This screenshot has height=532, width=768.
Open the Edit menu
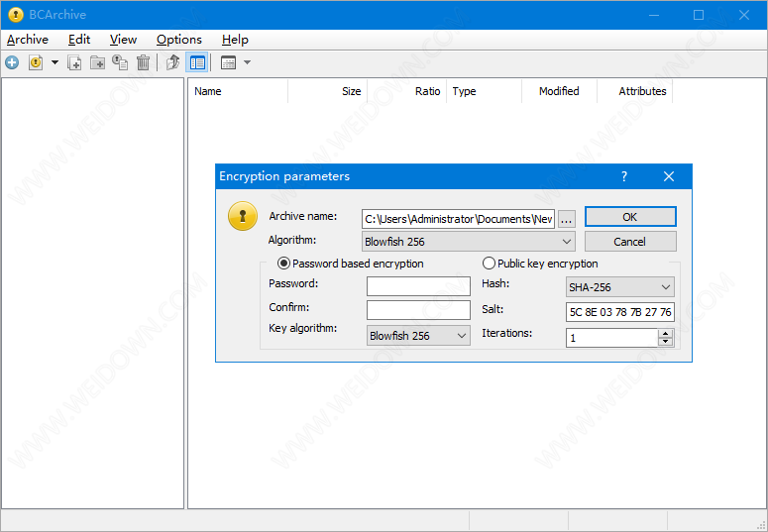click(79, 40)
